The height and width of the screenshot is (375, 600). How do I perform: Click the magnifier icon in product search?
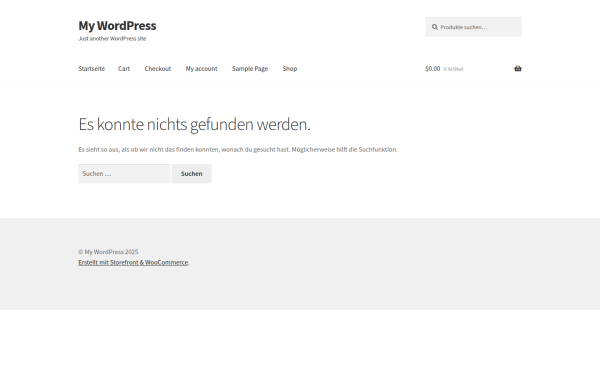[435, 27]
